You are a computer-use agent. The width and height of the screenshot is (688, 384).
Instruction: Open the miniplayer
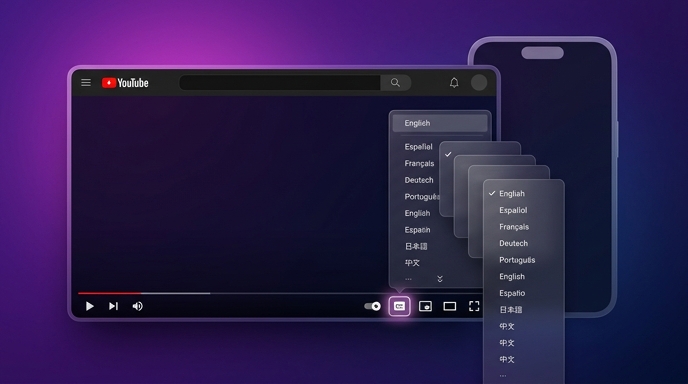pyautogui.click(x=425, y=306)
